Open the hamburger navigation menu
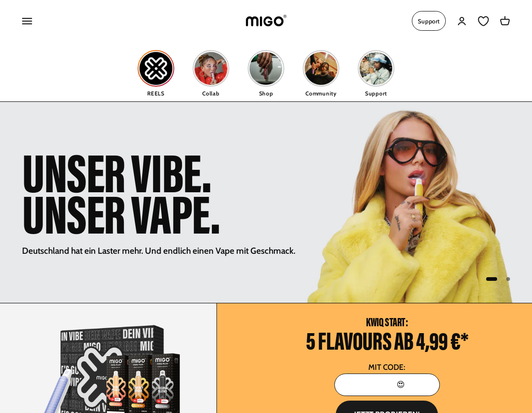The image size is (532, 413). (27, 21)
